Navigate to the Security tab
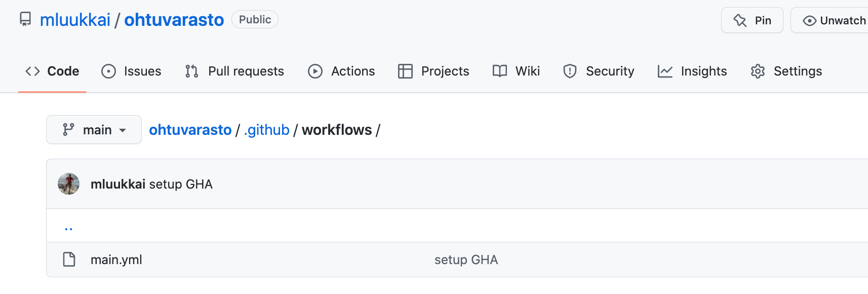The height and width of the screenshot is (294, 868). 599,71
